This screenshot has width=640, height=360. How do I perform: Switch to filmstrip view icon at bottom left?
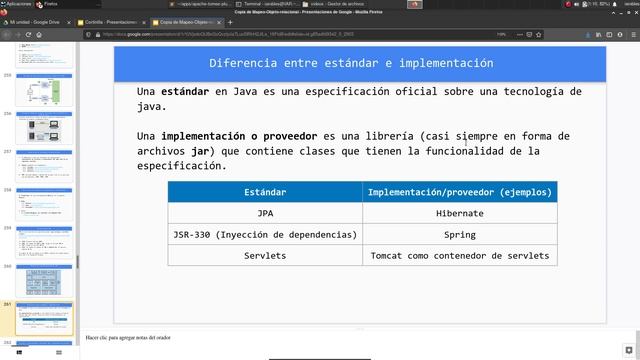[19, 352]
